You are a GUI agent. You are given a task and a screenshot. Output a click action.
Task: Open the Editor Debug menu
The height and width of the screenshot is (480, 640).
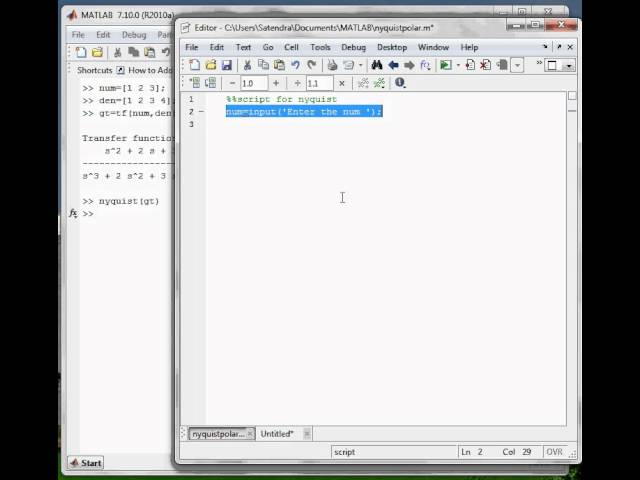(353, 47)
